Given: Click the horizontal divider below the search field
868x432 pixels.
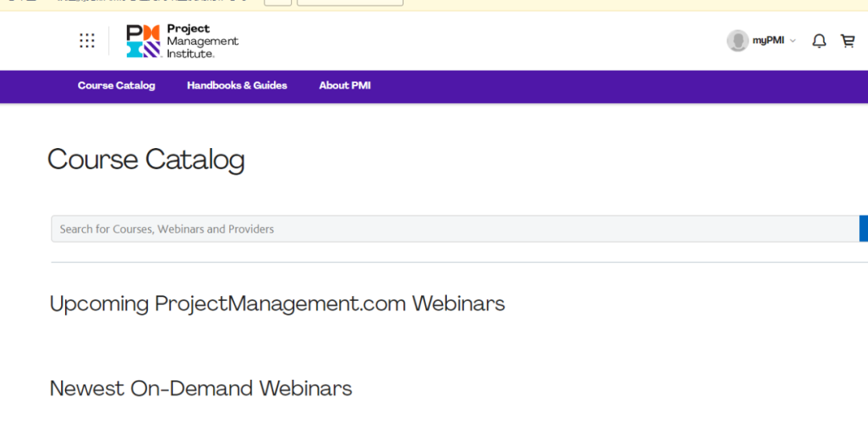Looking at the screenshot, I should [x=458, y=262].
